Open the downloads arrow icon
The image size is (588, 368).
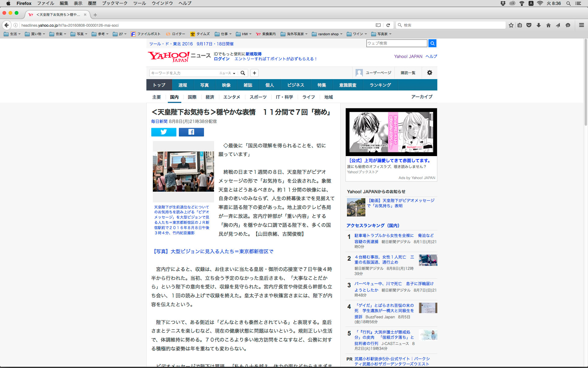pos(538,25)
